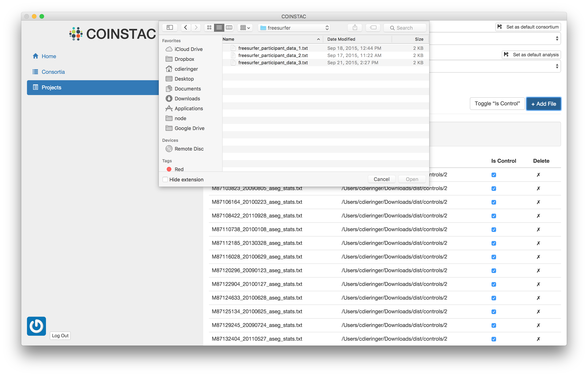Open Downloads in the Favorites sidebar

coord(187,98)
